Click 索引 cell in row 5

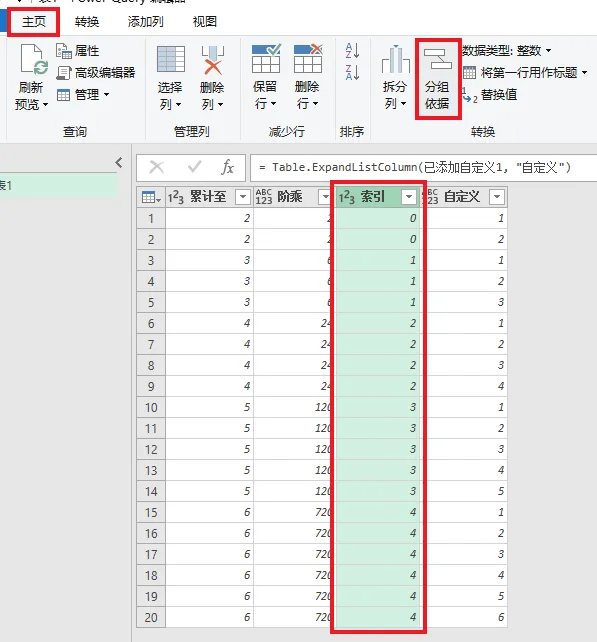point(377,302)
